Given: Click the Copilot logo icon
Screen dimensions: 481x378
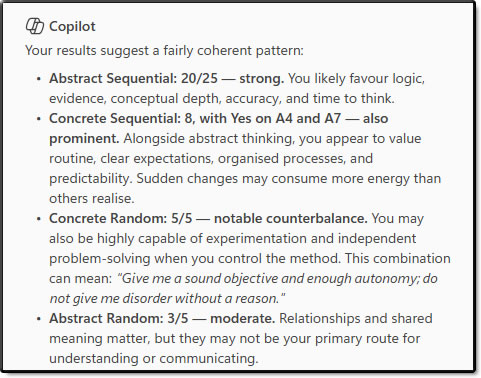Looking at the screenshot, I should tap(35, 26).
